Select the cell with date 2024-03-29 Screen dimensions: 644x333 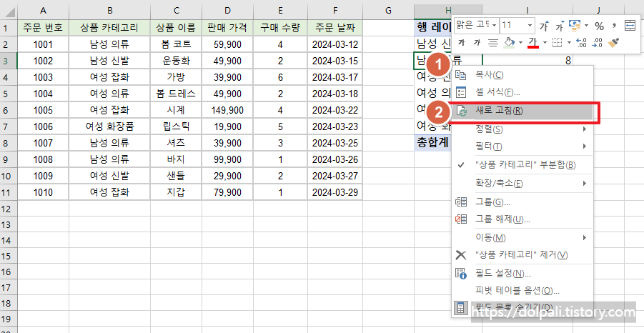[335, 192]
